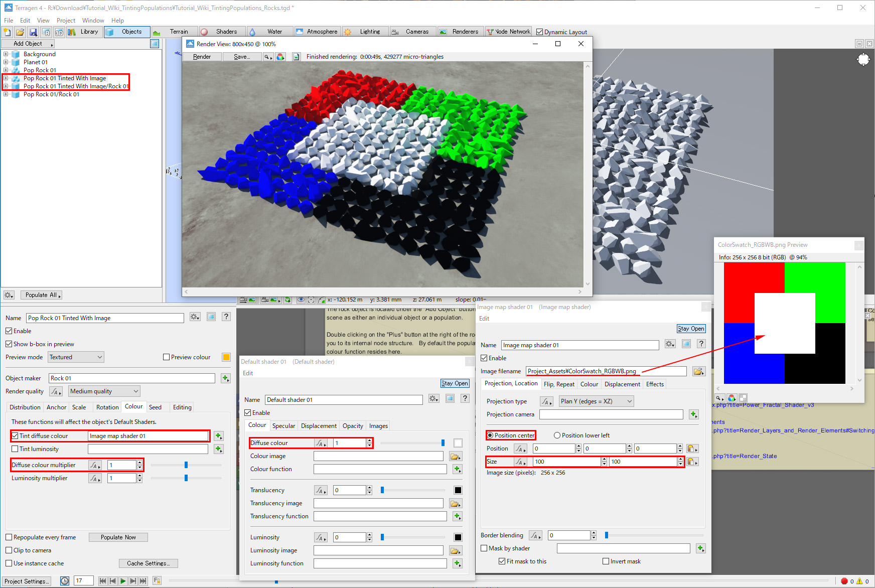Click the Image filename input field
875x588 pixels.
click(606, 371)
